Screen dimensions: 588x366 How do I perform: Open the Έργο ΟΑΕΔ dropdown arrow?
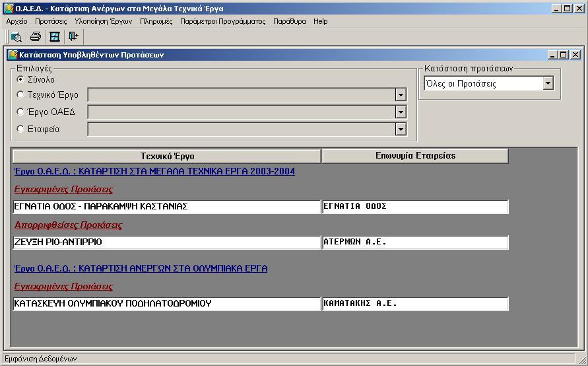click(401, 112)
